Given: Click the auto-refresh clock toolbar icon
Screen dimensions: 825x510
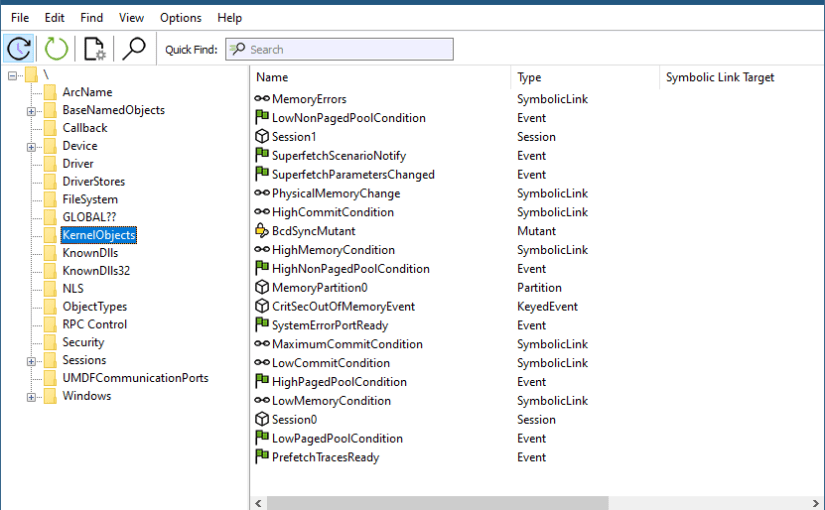Looking at the screenshot, I should coord(19,49).
